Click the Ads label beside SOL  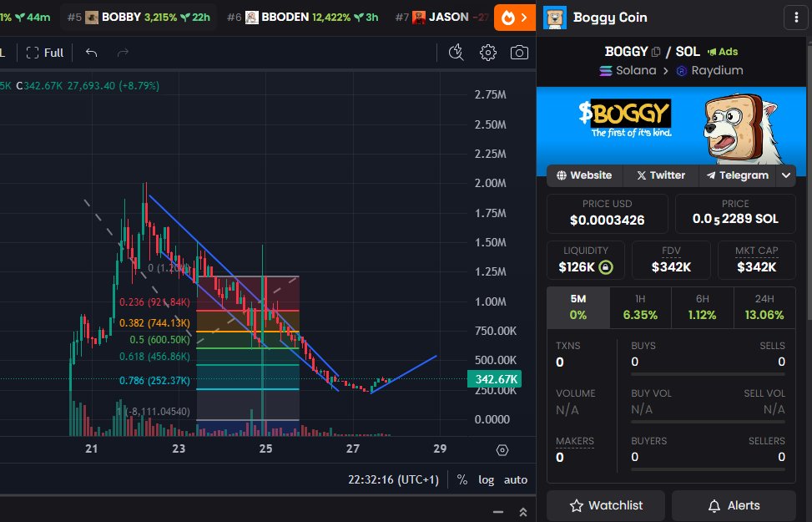pyautogui.click(x=723, y=52)
